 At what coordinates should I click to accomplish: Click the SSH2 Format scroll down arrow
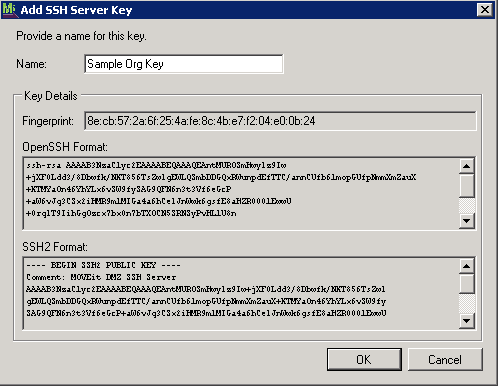coord(467,321)
